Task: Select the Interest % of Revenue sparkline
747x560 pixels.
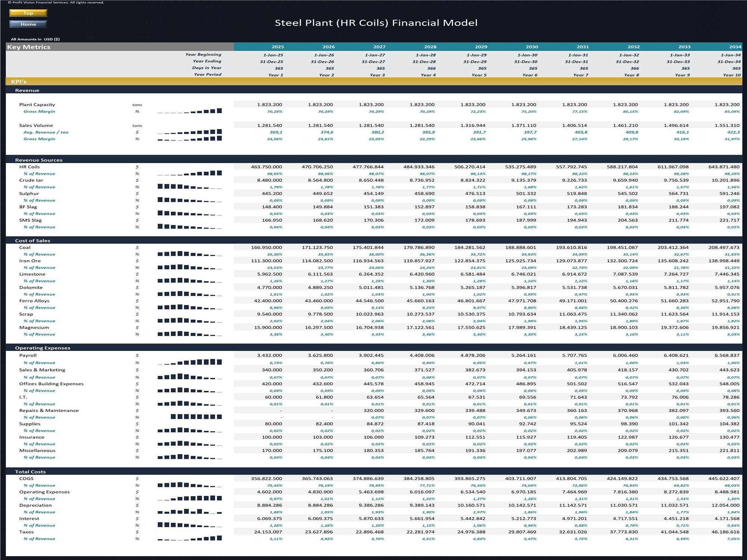Action: click(190, 525)
